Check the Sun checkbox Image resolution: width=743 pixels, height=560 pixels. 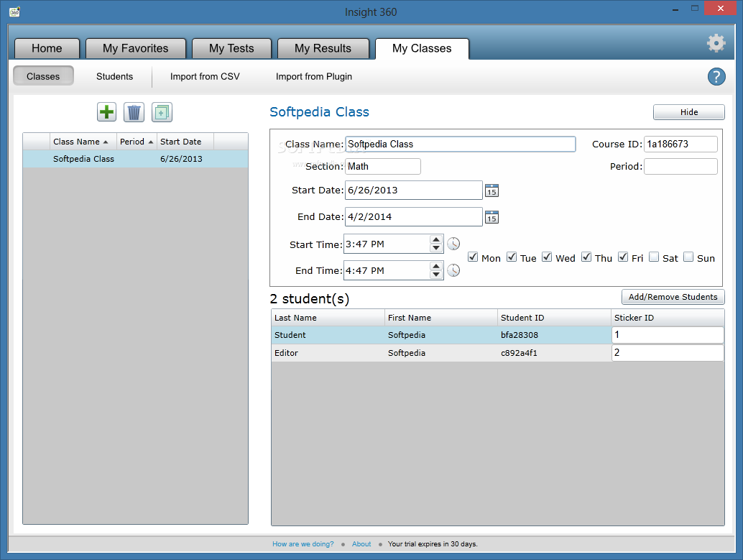tap(688, 257)
